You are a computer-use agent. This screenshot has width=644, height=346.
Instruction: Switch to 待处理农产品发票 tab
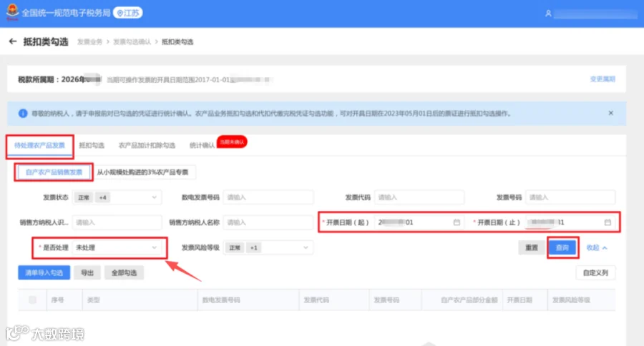(x=39, y=145)
